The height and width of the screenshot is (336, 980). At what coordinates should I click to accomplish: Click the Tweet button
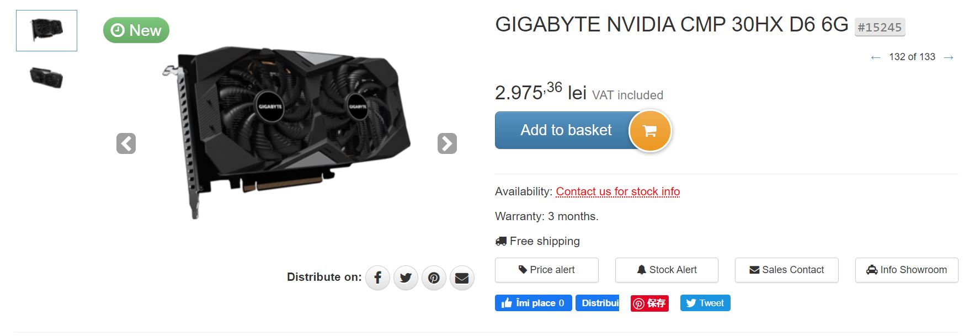[705, 303]
